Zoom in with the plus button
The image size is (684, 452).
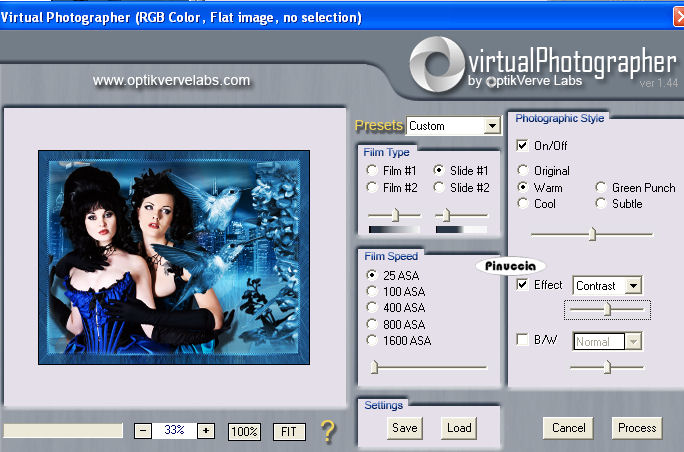point(206,431)
